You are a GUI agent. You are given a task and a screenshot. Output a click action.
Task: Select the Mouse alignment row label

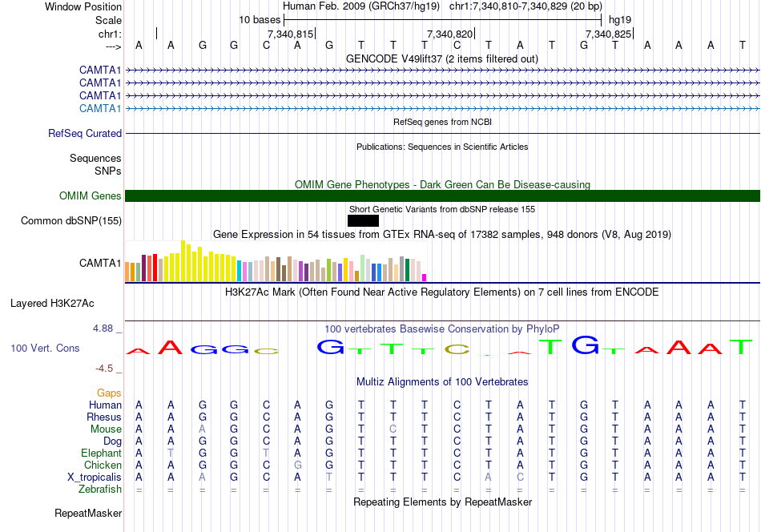[x=107, y=429]
